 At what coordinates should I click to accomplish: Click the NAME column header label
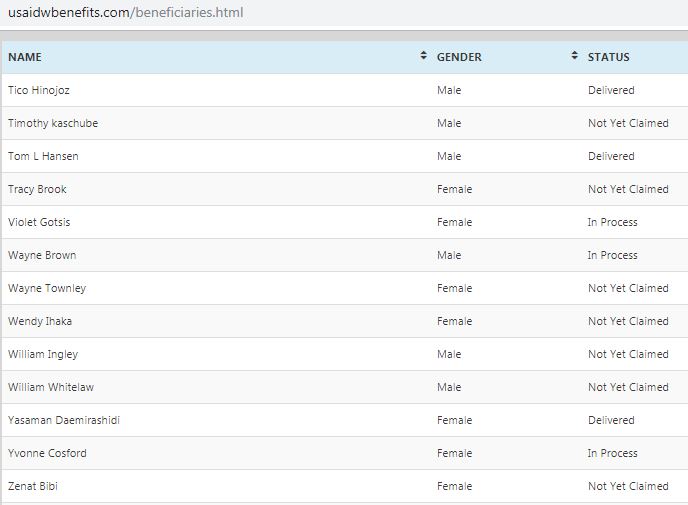[25, 57]
